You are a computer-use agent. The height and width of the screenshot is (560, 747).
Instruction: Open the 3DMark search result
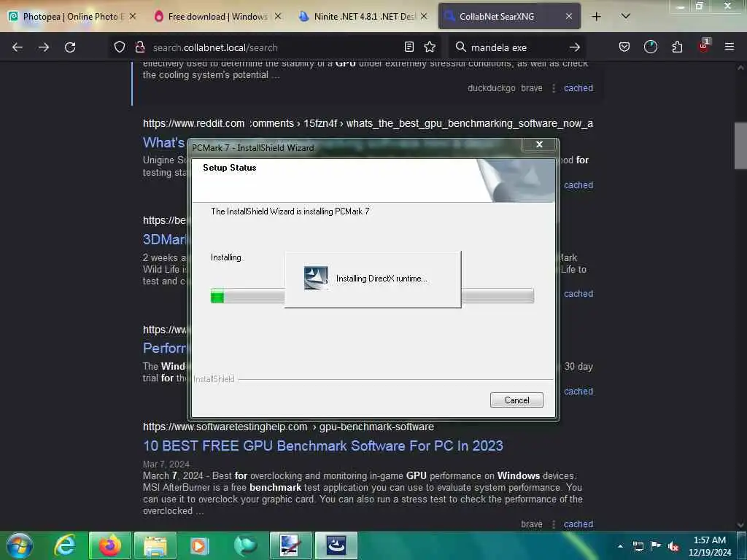pyautogui.click(x=164, y=239)
